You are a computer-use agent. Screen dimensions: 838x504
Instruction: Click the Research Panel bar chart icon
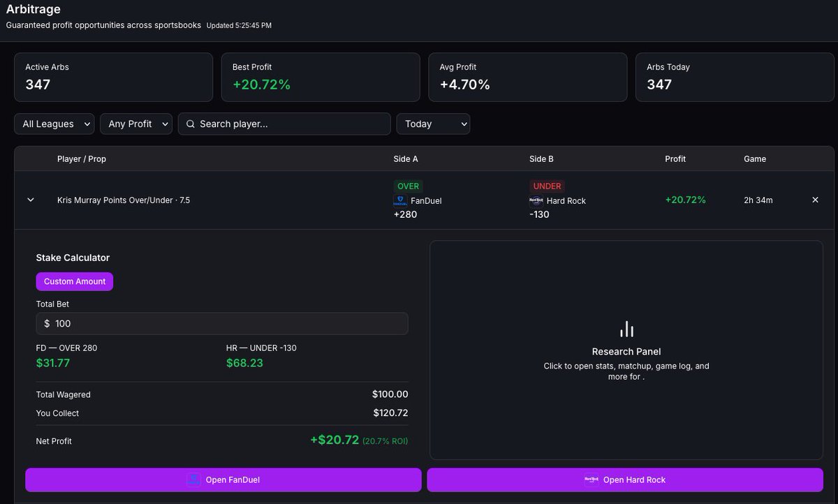[626, 329]
